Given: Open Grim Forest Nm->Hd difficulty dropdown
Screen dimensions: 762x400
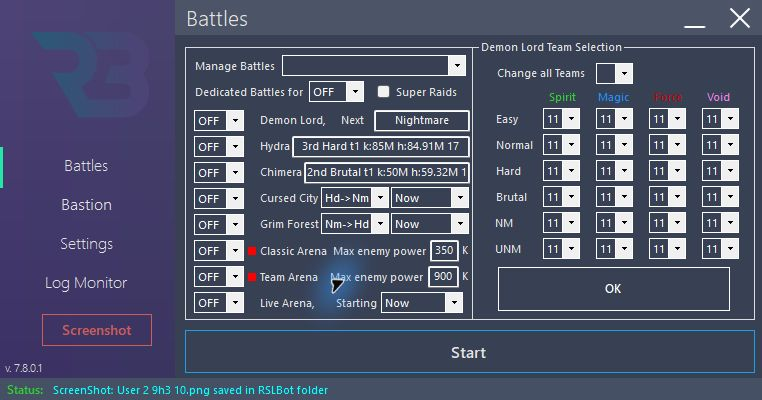Looking at the screenshot, I should [x=355, y=224].
